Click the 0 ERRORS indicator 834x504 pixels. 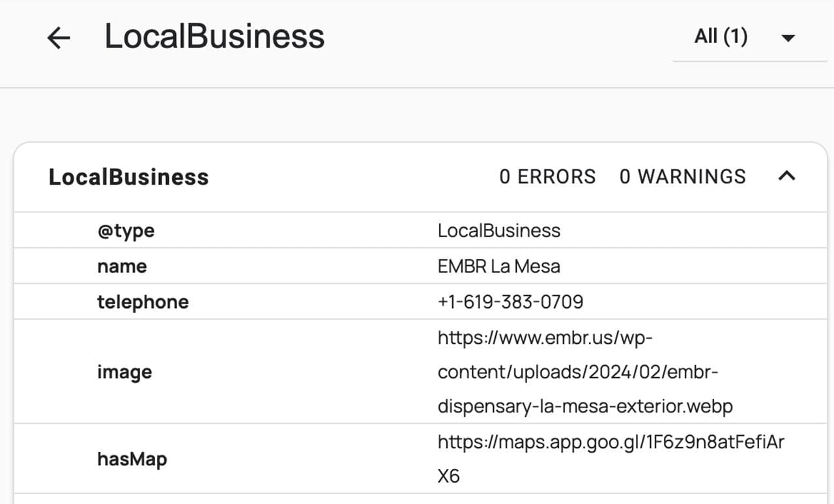tap(547, 176)
